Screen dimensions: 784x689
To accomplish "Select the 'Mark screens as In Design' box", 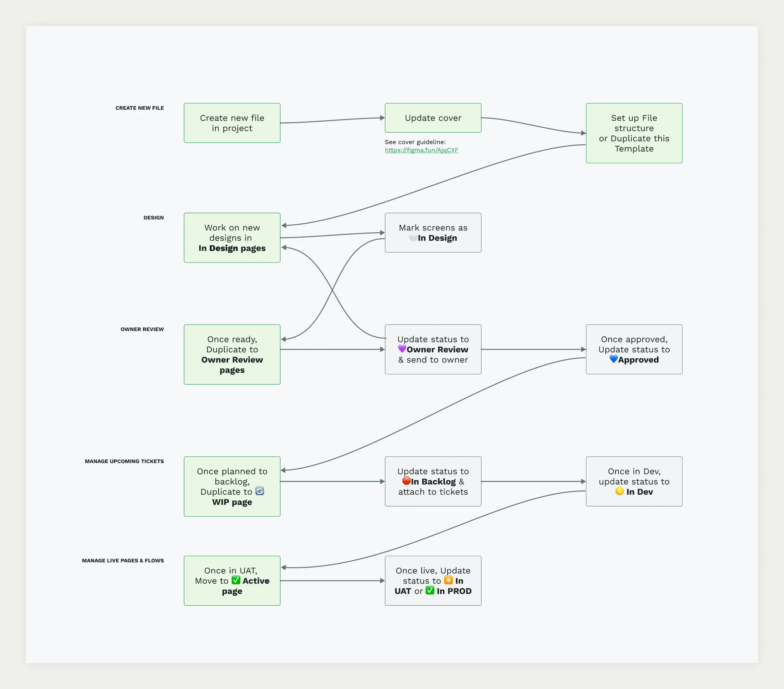I will click(x=433, y=233).
